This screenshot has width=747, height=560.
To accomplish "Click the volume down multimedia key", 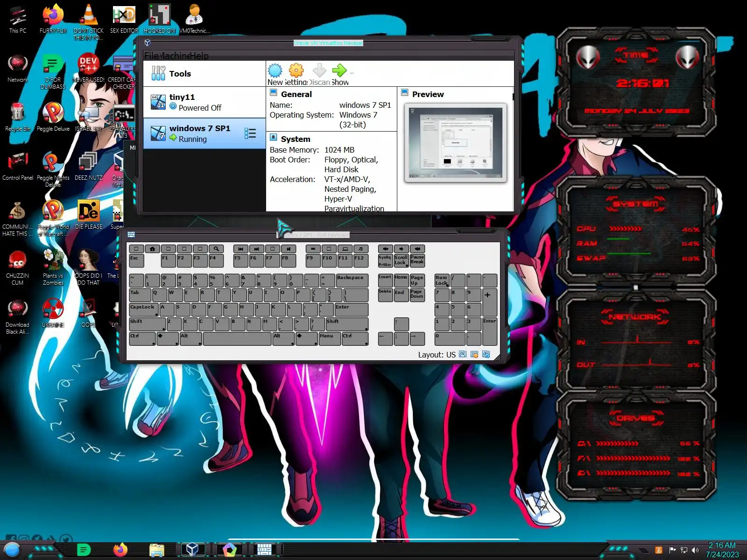I will point(401,249).
